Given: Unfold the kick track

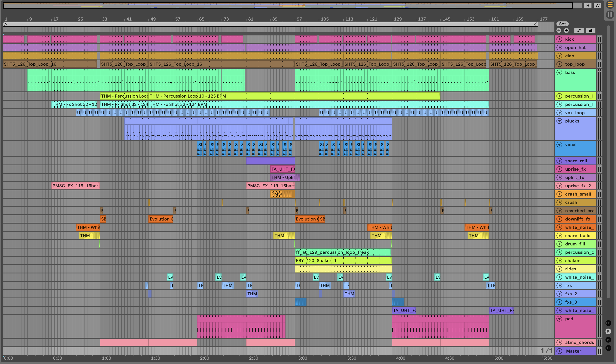Looking at the screenshot, I should point(559,39).
